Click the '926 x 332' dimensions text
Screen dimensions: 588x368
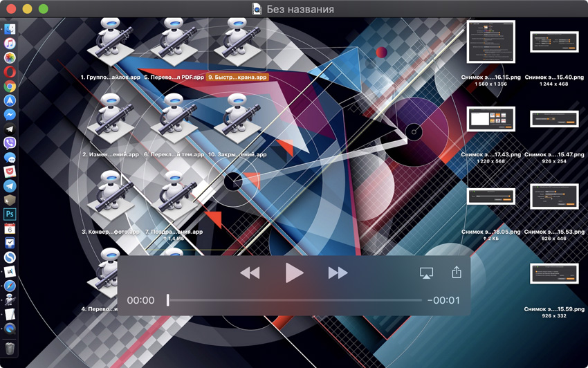pyautogui.click(x=554, y=316)
